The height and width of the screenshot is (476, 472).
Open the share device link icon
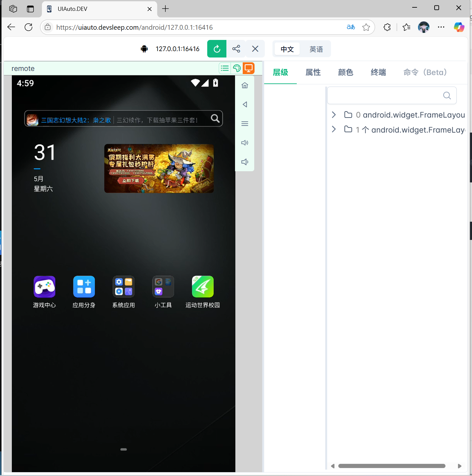point(236,49)
